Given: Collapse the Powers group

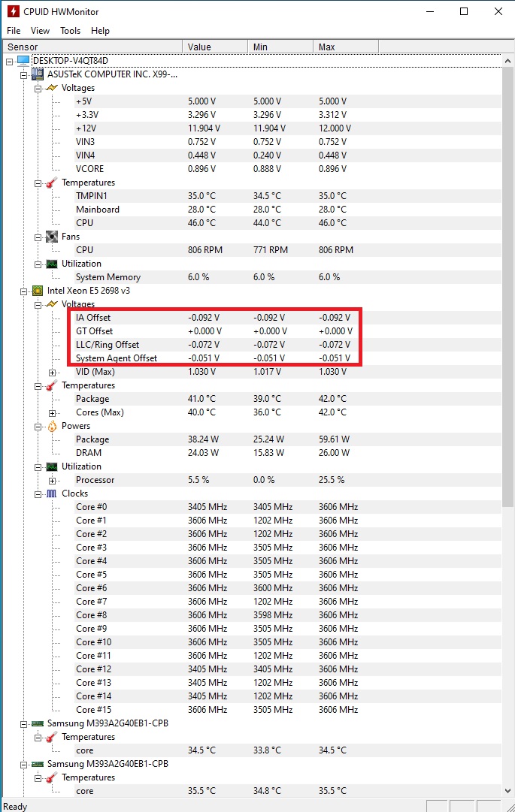Looking at the screenshot, I should 38,427.
